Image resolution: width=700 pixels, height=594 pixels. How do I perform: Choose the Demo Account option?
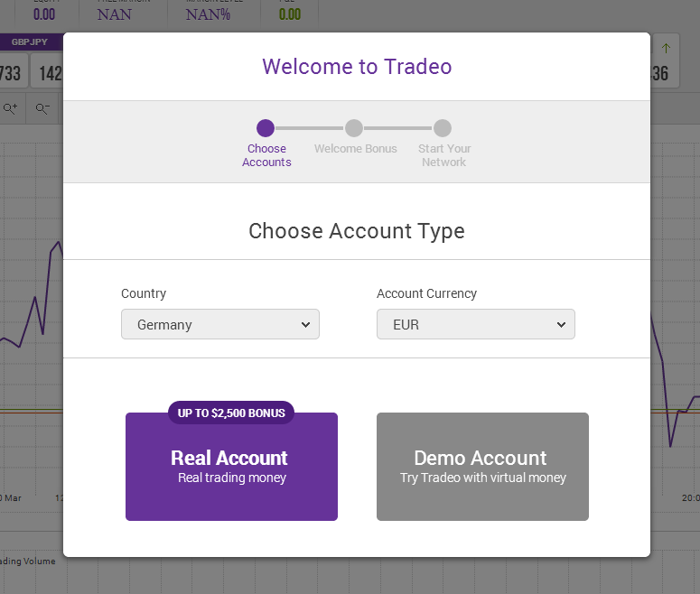tap(482, 467)
